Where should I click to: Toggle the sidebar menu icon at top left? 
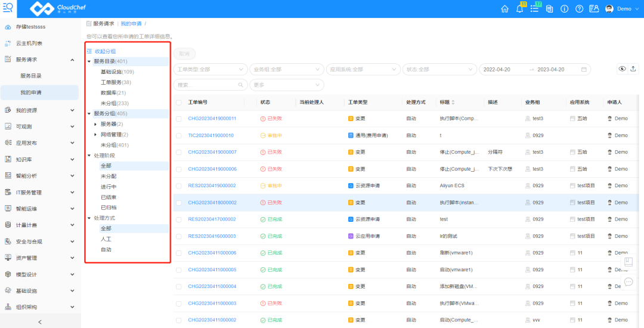tap(8, 7)
